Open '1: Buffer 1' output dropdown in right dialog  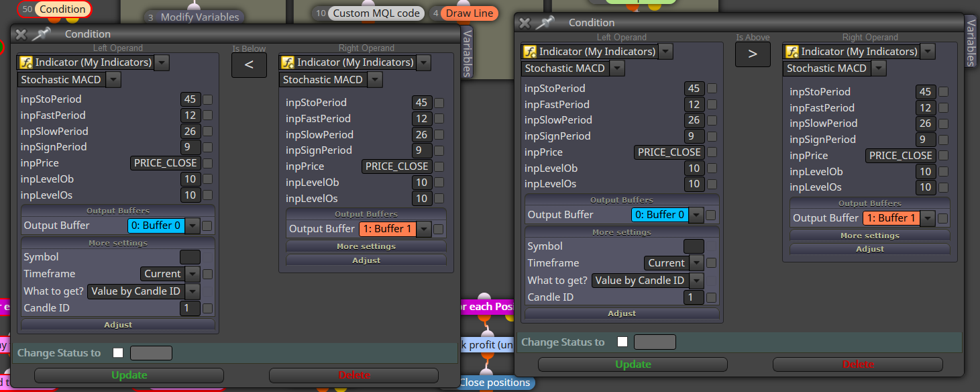(x=928, y=218)
